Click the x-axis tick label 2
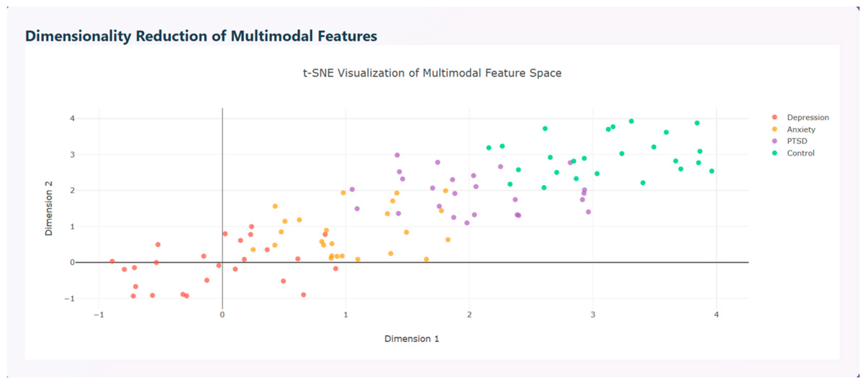The width and height of the screenshot is (868, 385). pos(469,315)
